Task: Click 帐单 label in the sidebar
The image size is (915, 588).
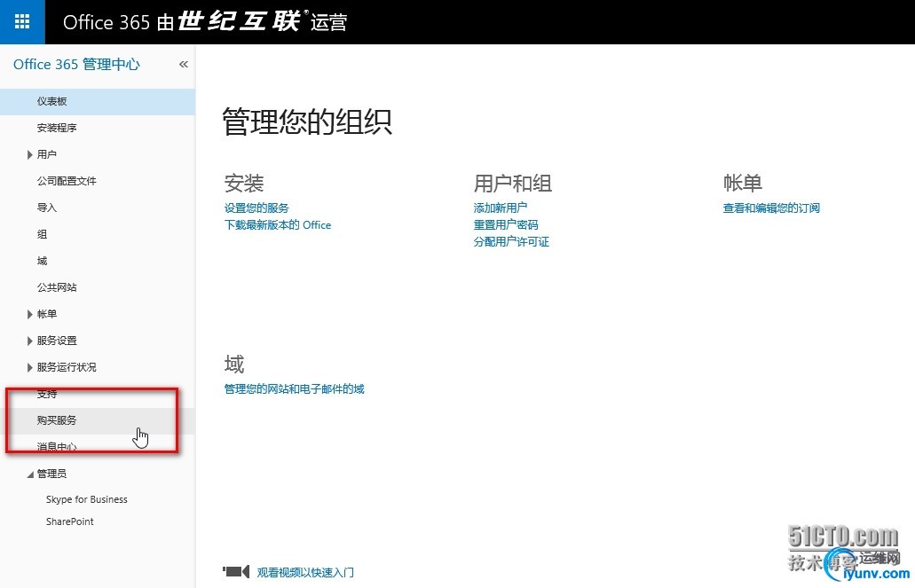Action: tap(47, 315)
